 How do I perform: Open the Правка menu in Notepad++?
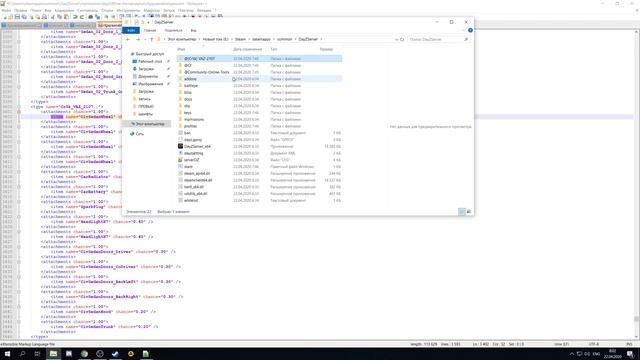tap(20, 10)
